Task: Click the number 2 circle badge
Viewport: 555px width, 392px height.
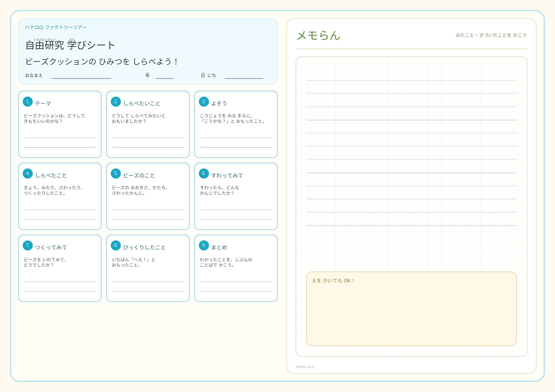Action: 116,101
